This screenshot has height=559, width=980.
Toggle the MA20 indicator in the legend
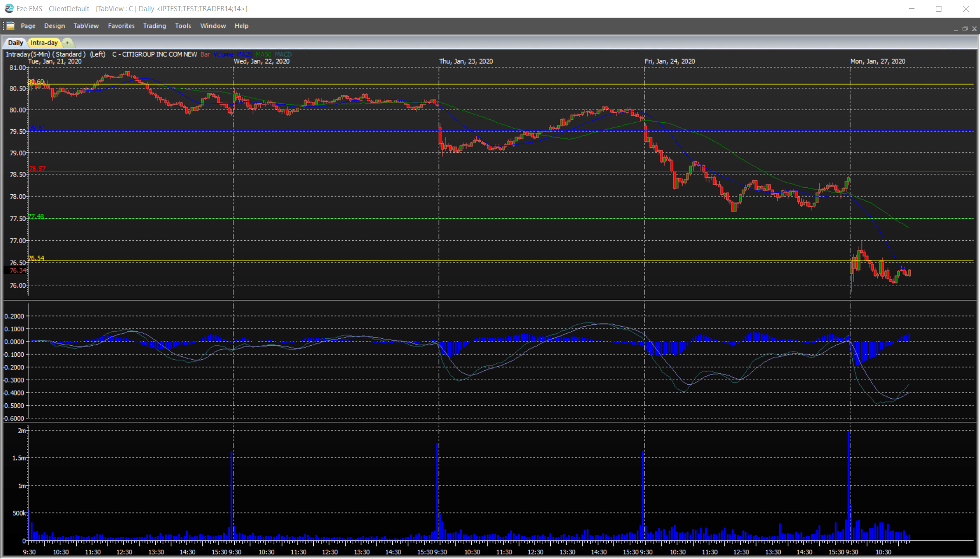(243, 54)
